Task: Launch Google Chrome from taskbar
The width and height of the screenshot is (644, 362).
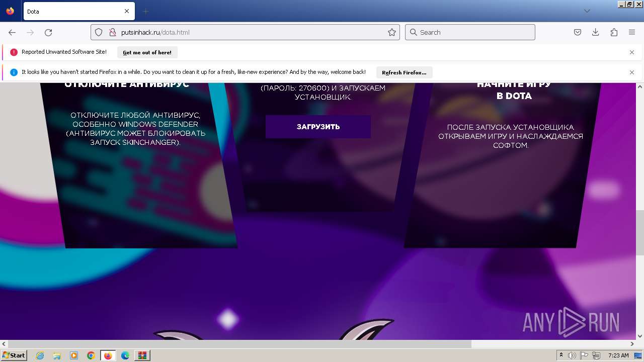Action: coord(91,355)
